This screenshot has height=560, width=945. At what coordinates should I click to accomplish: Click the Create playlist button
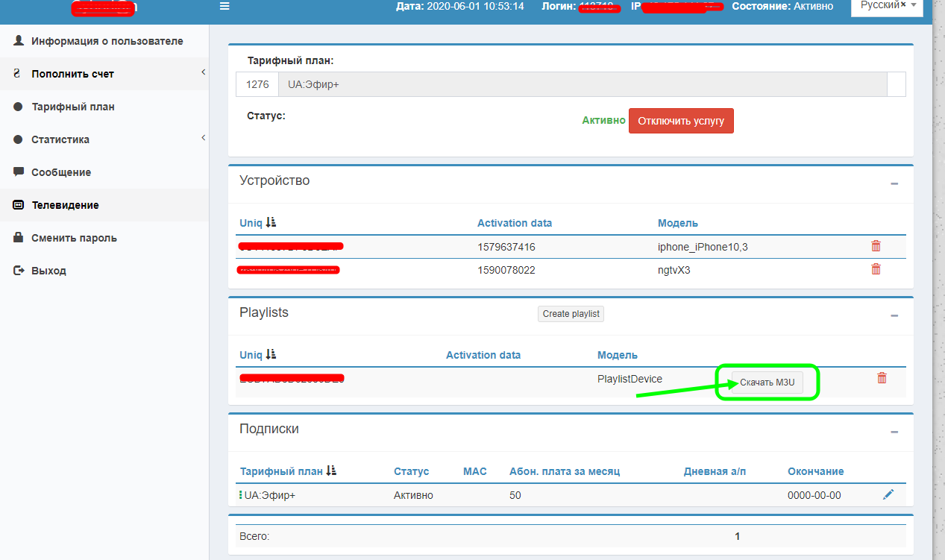(571, 314)
